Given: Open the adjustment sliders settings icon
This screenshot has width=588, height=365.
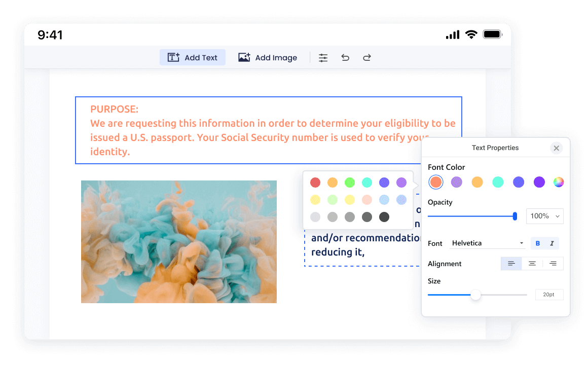Looking at the screenshot, I should click(x=323, y=58).
